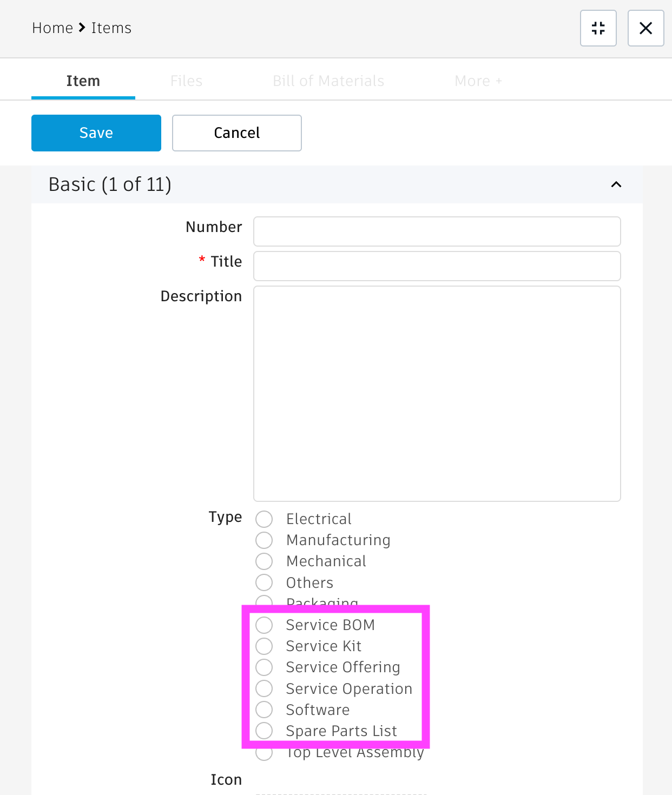Select the Electrical type radio button
This screenshot has width=672, height=795.
pyautogui.click(x=264, y=519)
